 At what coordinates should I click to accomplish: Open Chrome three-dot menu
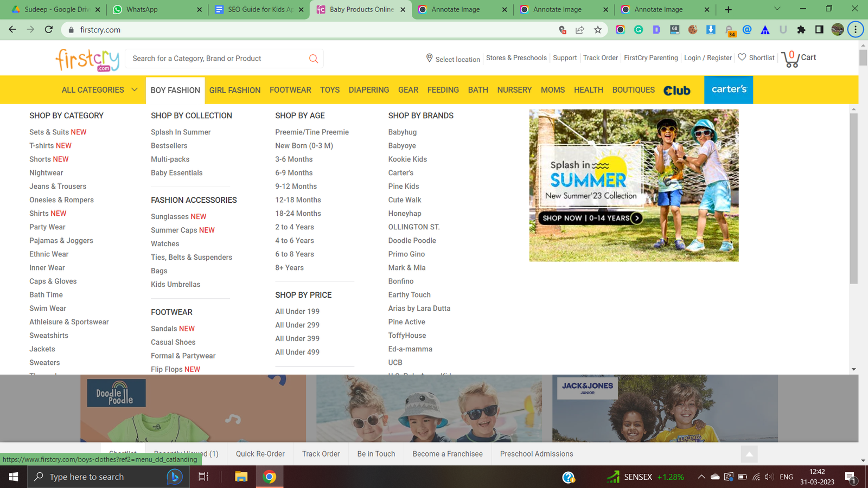856,30
